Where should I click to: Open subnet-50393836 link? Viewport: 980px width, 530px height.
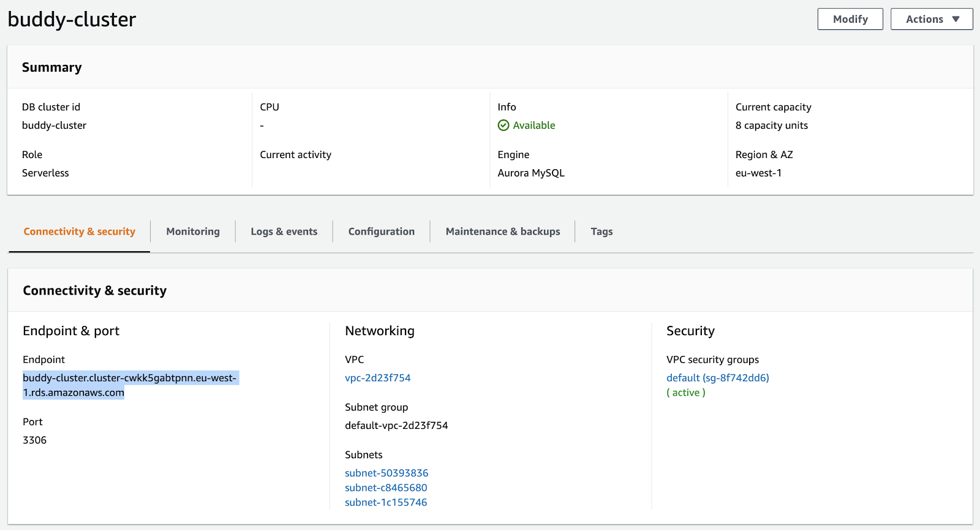[x=386, y=473]
